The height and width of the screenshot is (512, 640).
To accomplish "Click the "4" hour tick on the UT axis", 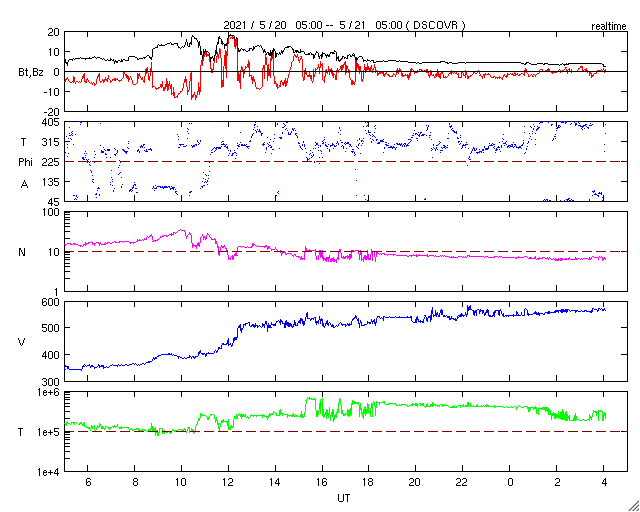I will [604, 482].
